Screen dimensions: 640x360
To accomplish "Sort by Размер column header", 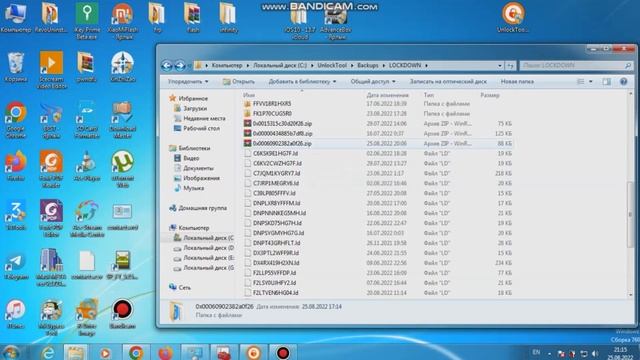I will (490, 95).
